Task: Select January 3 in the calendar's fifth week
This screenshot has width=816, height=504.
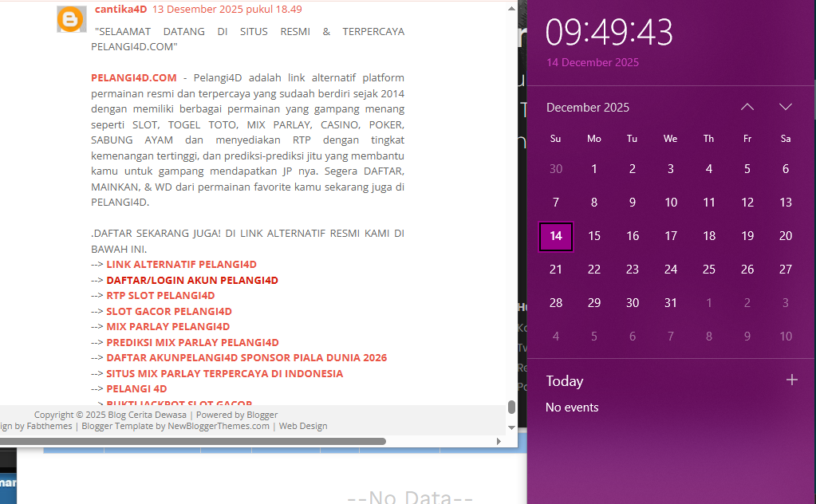Action: [x=786, y=303]
